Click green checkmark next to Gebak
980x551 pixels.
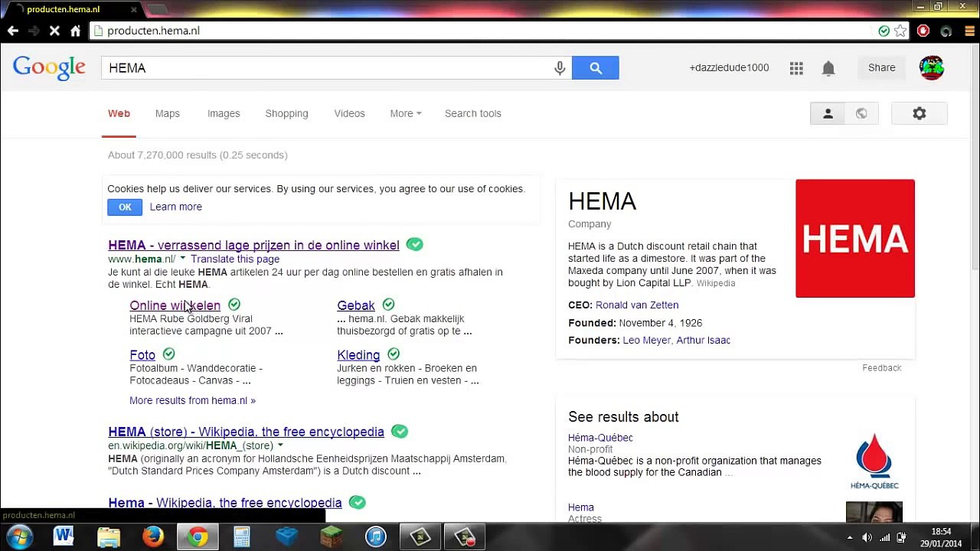[x=388, y=305]
